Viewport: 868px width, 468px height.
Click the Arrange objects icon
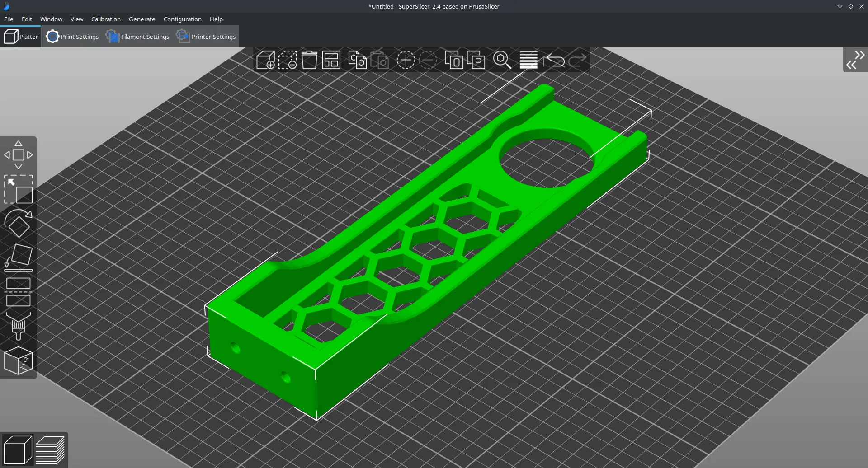[331, 60]
